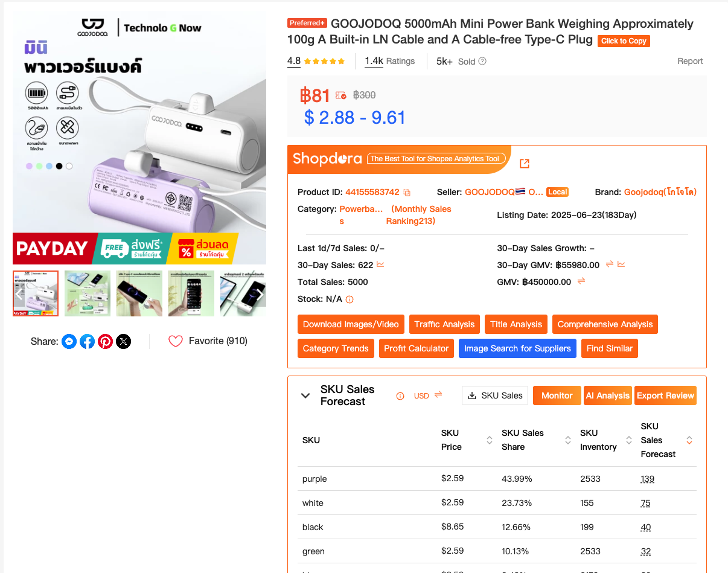Switch the 30-Day GMV currency

pos(610,264)
